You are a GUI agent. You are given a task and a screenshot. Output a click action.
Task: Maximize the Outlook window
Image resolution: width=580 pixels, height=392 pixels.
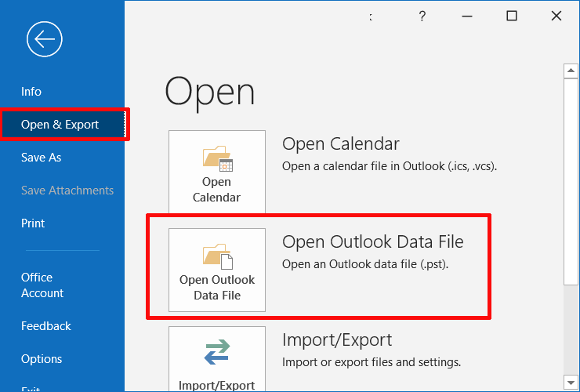[x=512, y=16]
